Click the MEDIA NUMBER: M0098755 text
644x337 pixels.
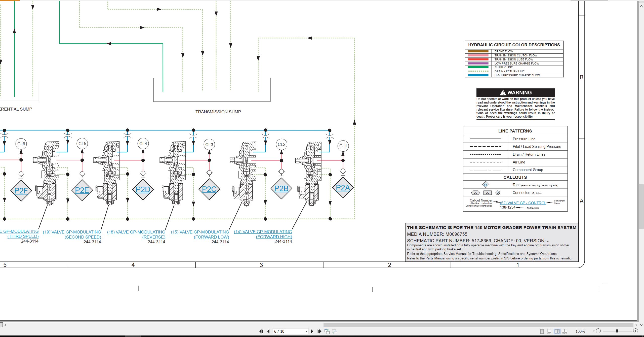tap(437, 234)
